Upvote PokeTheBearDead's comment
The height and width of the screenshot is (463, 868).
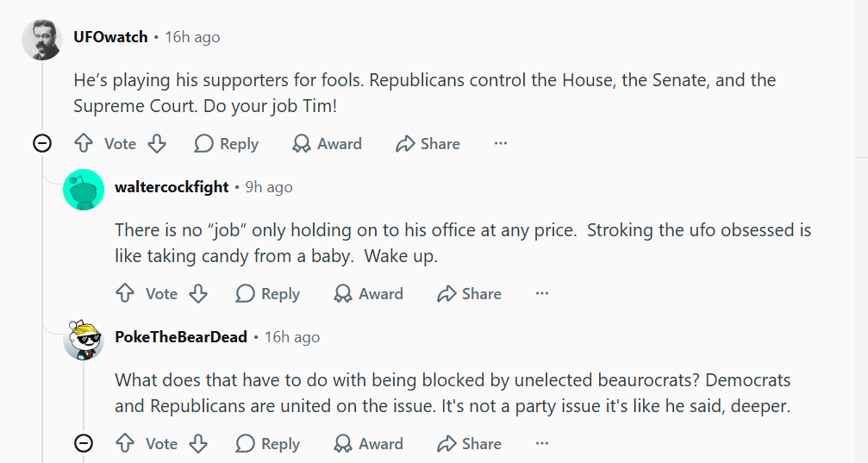pos(125,444)
